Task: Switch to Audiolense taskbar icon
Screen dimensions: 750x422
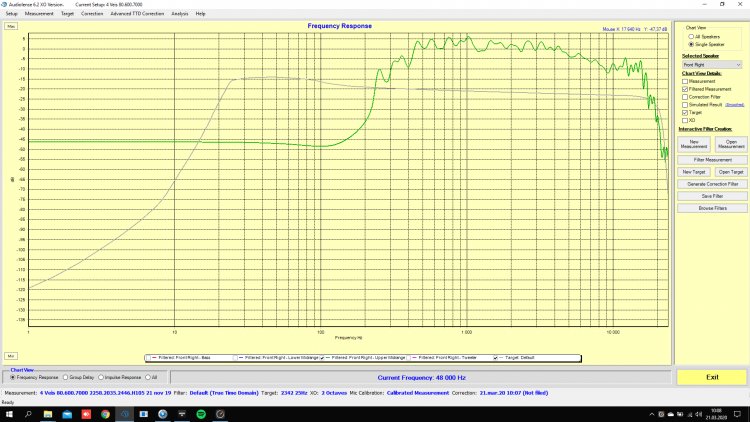Action: [x=124, y=414]
